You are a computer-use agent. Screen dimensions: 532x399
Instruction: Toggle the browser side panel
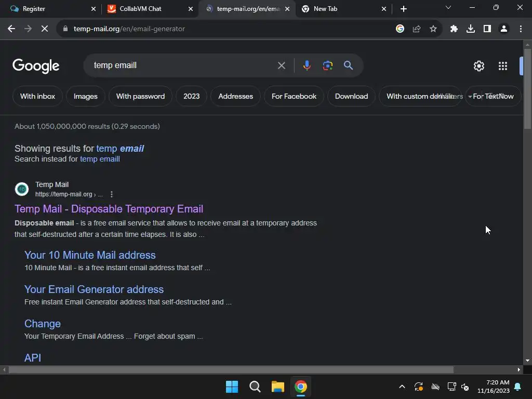[487, 29]
